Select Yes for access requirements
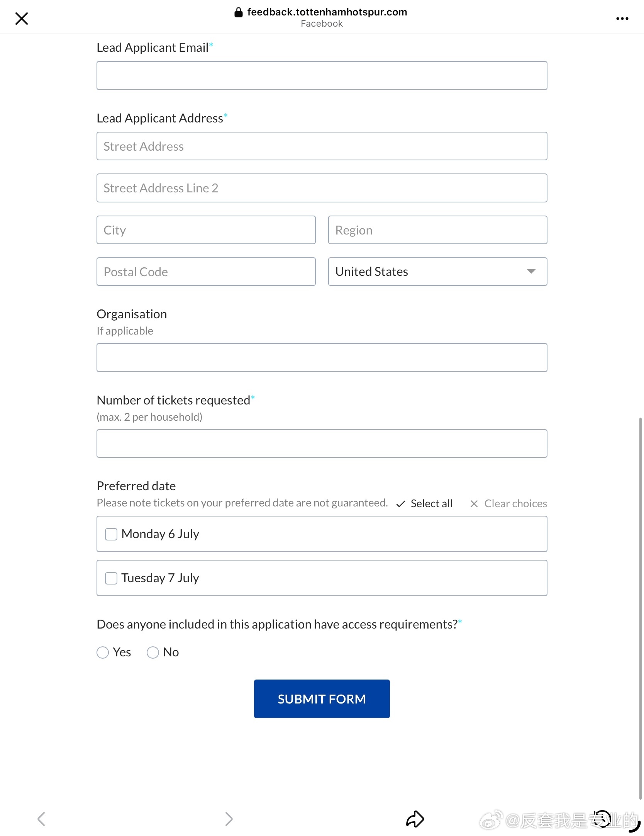The image size is (644, 836). [103, 652]
